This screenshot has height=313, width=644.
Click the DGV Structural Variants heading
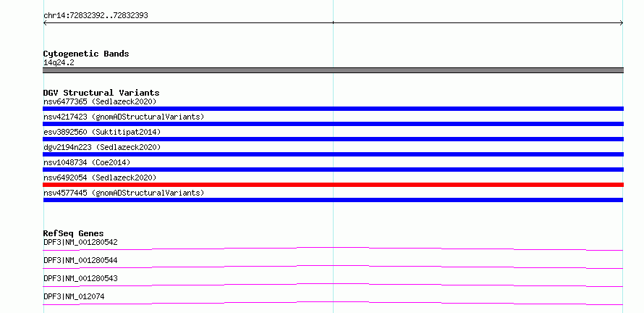point(101,93)
